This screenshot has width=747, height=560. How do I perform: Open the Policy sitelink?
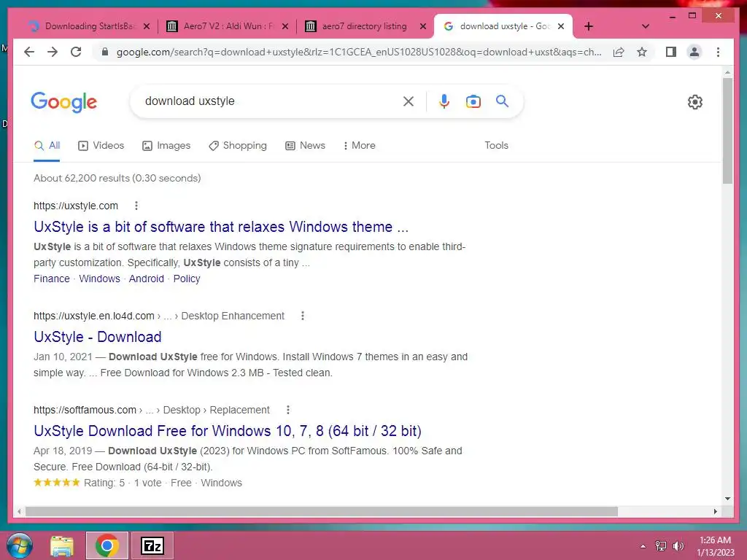pos(187,279)
